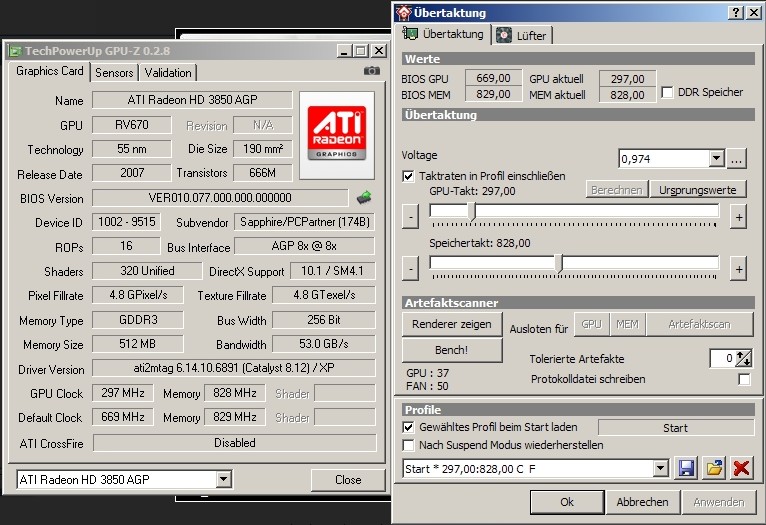Click Ausloten für MEM button
This screenshot has height=525, width=766.
[627, 324]
